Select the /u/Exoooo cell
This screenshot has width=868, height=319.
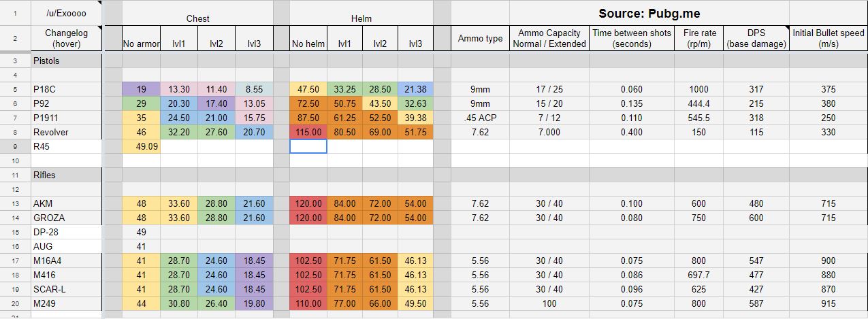tap(67, 13)
